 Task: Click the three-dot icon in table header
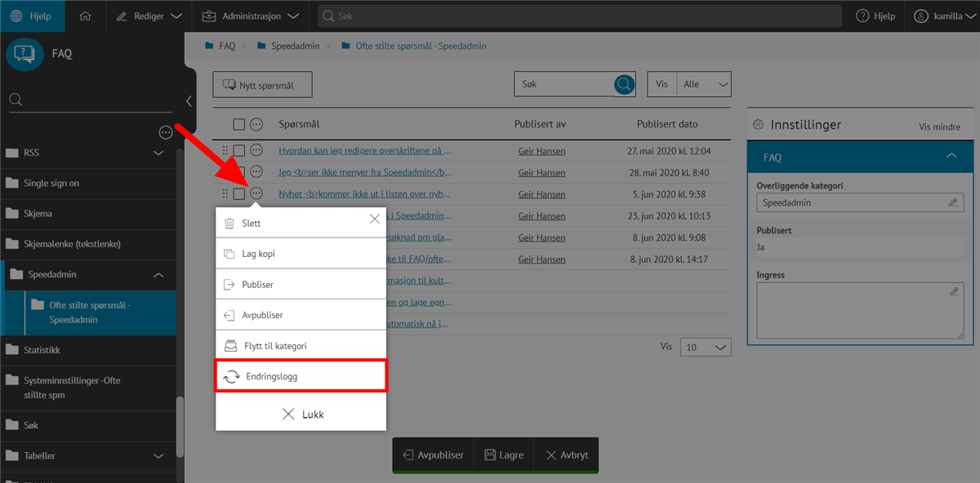[x=256, y=124]
